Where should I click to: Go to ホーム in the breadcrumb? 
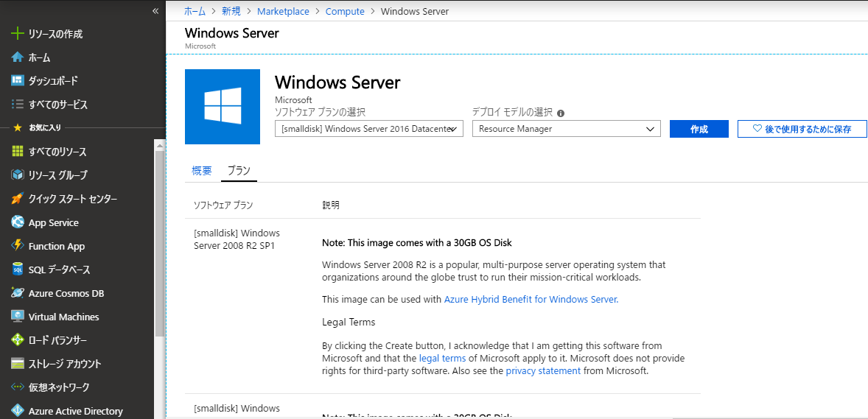(x=195, y=11)
